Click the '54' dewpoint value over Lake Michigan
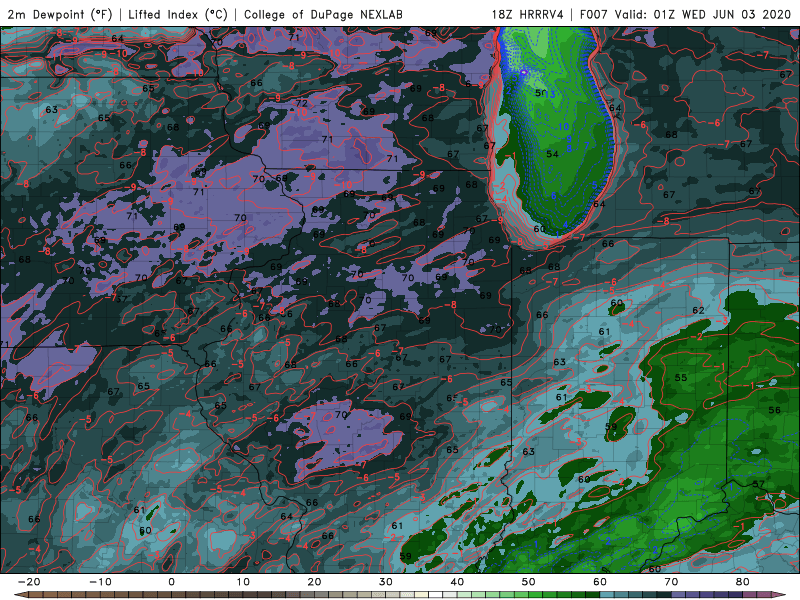 552,154
